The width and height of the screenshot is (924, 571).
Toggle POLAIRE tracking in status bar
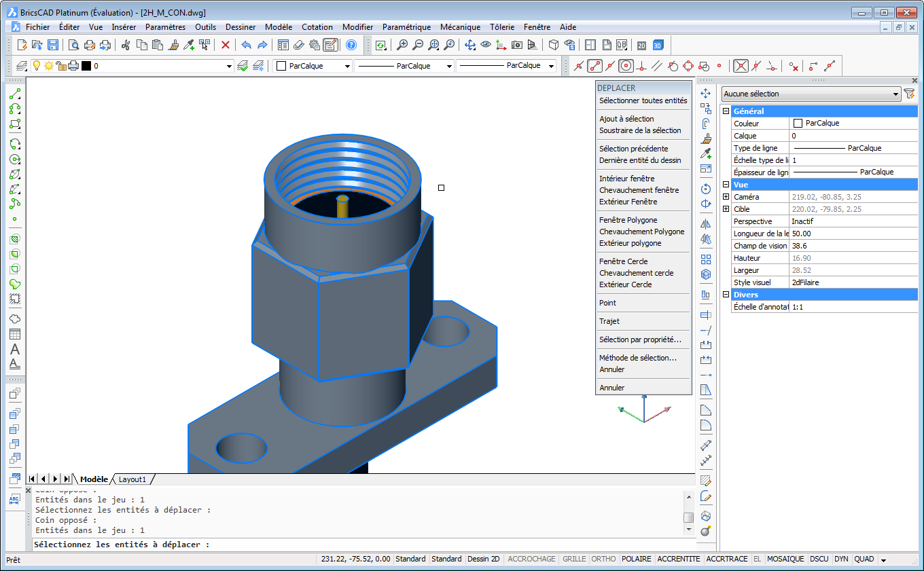tap(637, 559)
